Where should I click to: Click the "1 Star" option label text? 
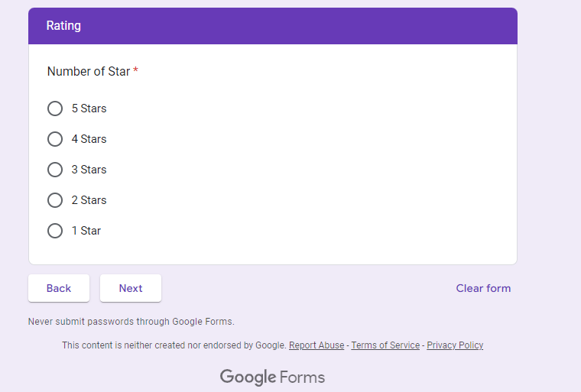click(x=86, y=231)
